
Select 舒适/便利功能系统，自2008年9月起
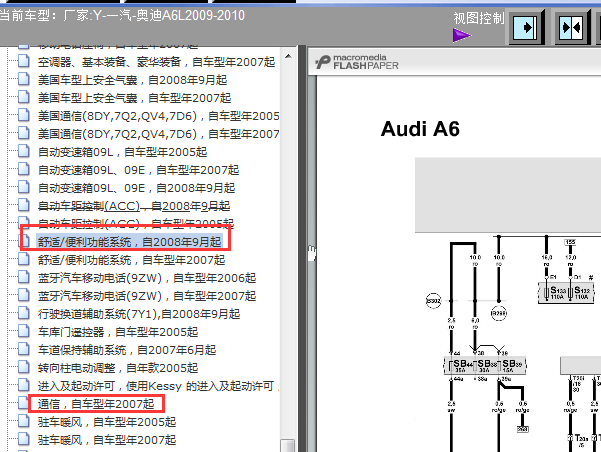129,242
